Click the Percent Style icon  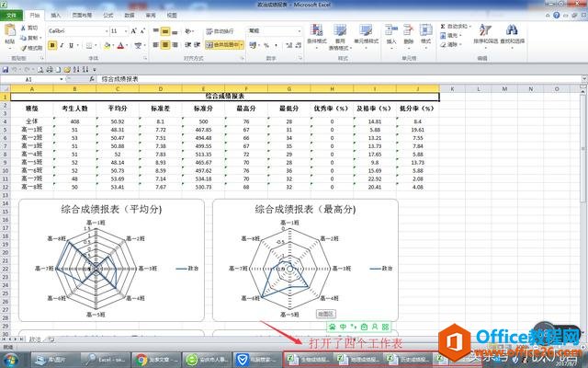tap(266, 45)
